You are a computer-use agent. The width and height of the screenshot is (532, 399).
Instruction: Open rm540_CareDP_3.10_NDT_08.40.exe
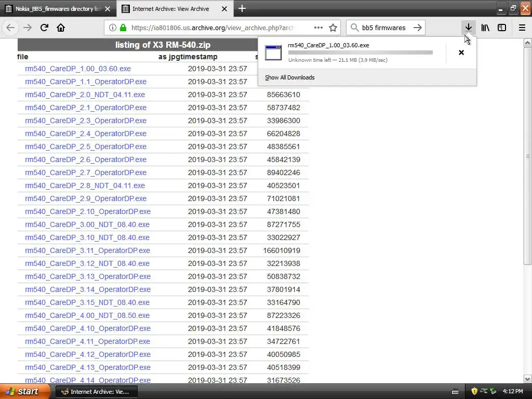pyautogui.click(x=87, y=237)
